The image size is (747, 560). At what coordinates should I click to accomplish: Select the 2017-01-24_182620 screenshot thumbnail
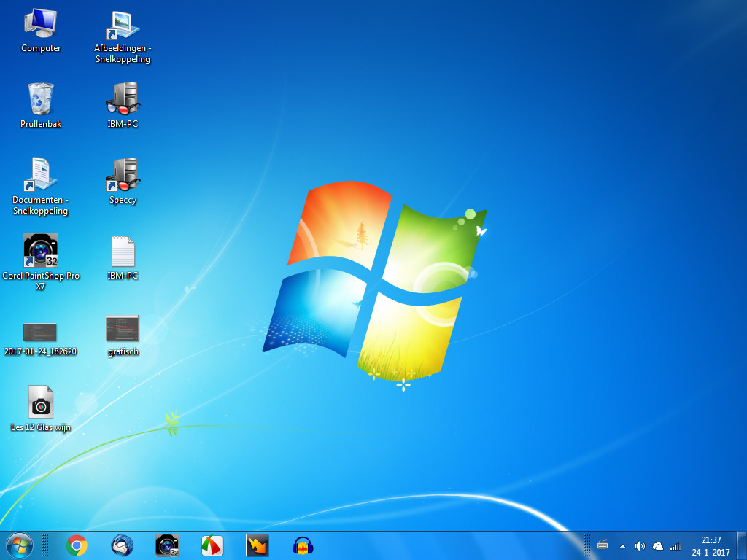(41, 339)
